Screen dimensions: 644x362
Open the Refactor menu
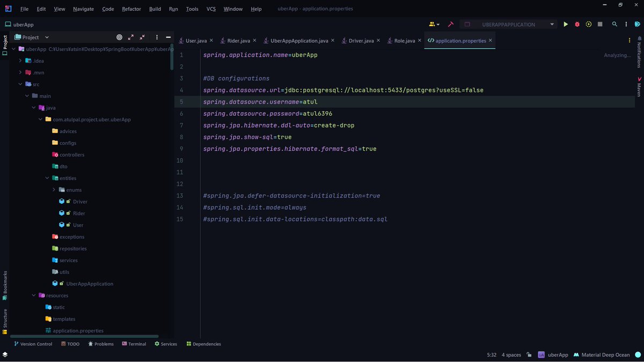click(131, 9)
